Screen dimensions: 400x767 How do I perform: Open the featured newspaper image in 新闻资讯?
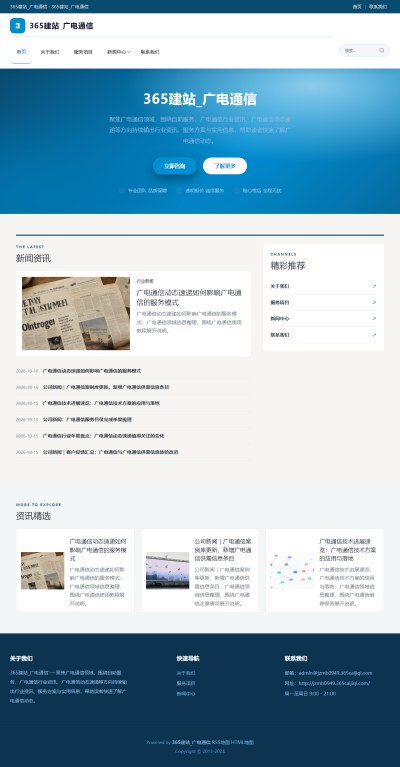click(x=76, y=314)
